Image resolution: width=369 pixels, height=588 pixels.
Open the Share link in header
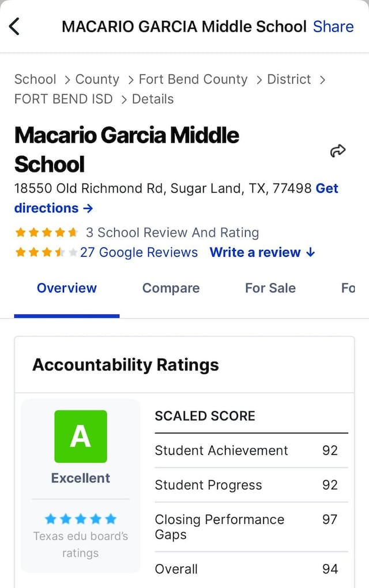333,27
